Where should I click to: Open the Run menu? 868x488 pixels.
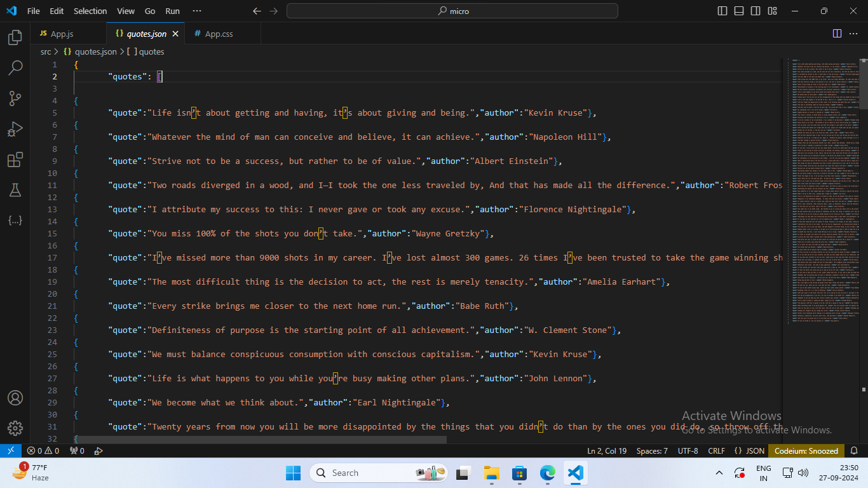click(x=172, y=11)
